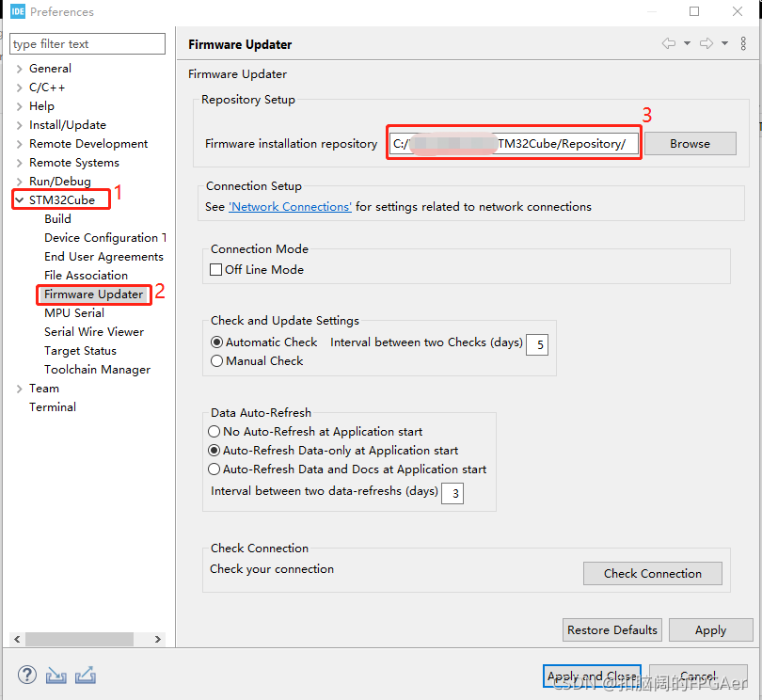This screenshot has width=762, height=700.
Task: Open End User Agreements page
Action: 104,257
